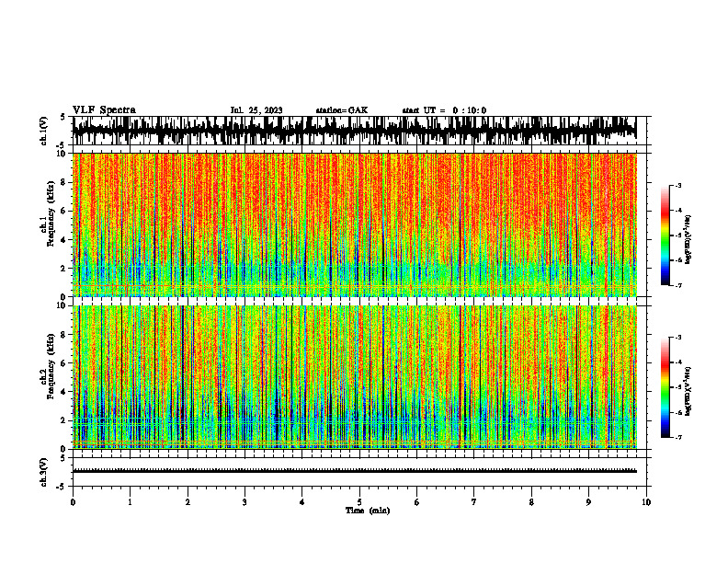Click the "9" tick on the time axis
728x563 pixels.
(x=588, y=502)
